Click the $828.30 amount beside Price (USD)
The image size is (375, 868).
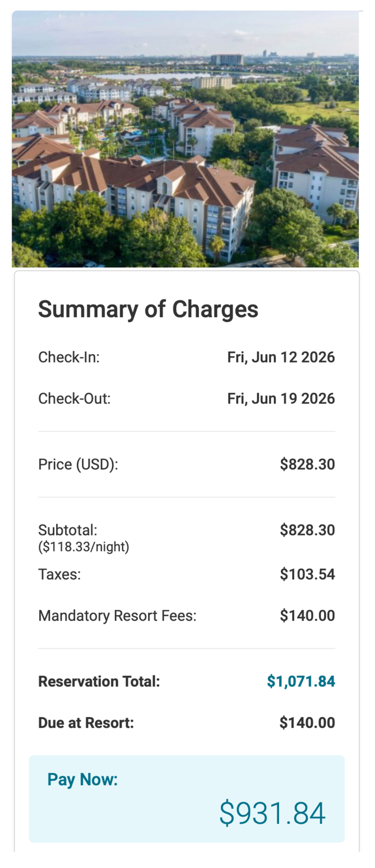pos(307,464)
